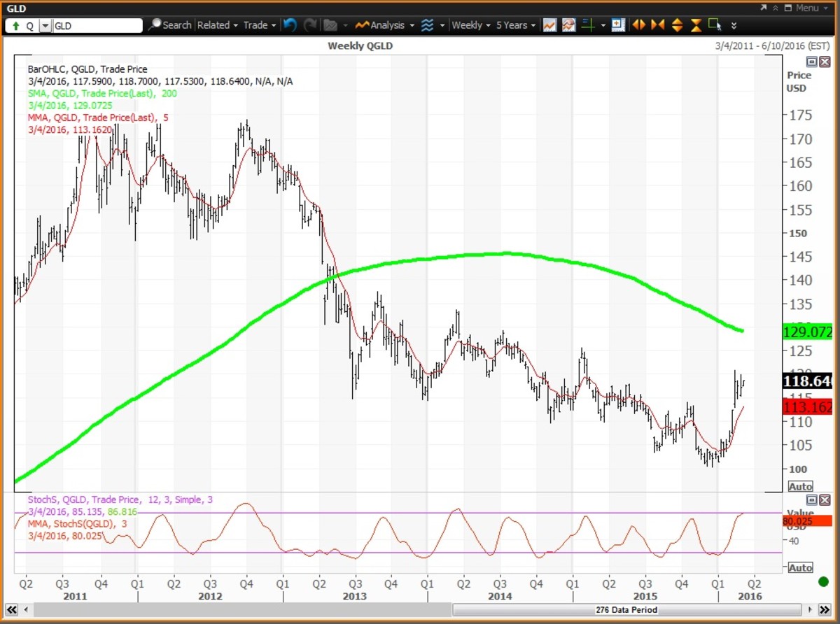Expand the Q symbol type dropdown arrow
Viewport: 840px width, 624px height.
click(45, 25)
